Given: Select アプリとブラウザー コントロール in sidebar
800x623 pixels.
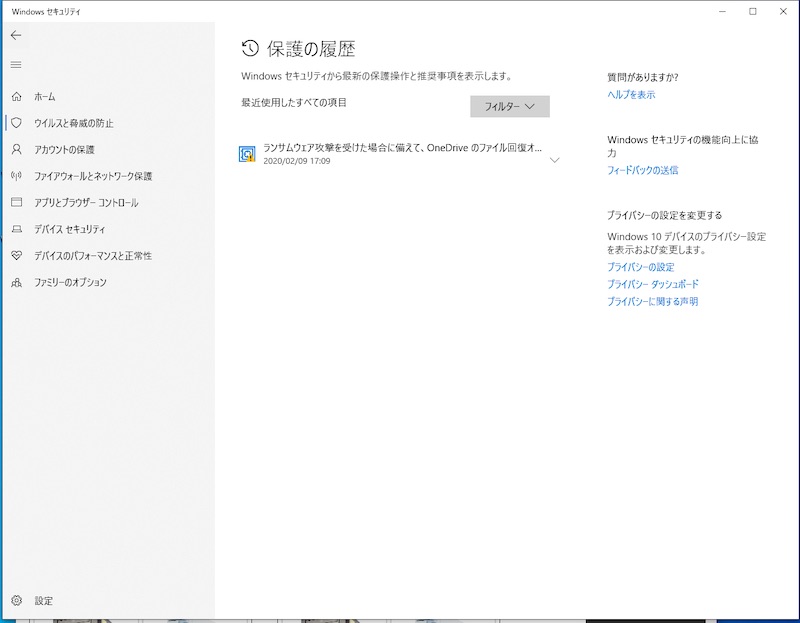Looking at the screenshot, I should (86, 203).
